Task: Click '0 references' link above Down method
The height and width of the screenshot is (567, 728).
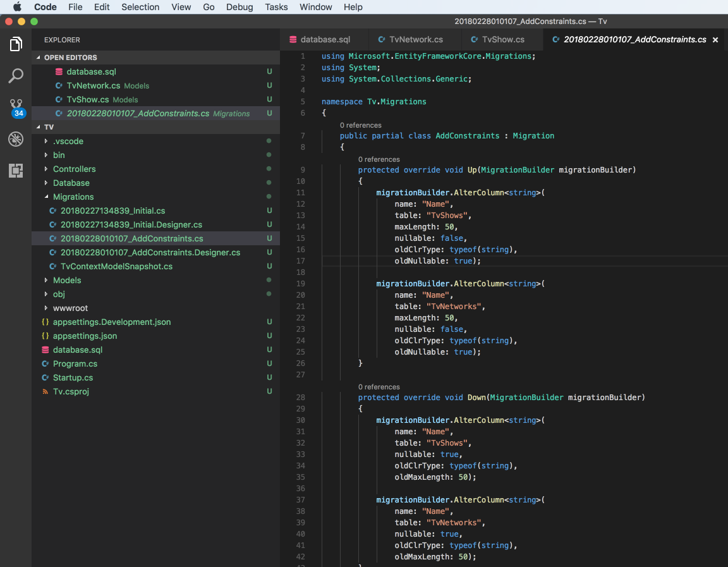Action: pos(379,387)
